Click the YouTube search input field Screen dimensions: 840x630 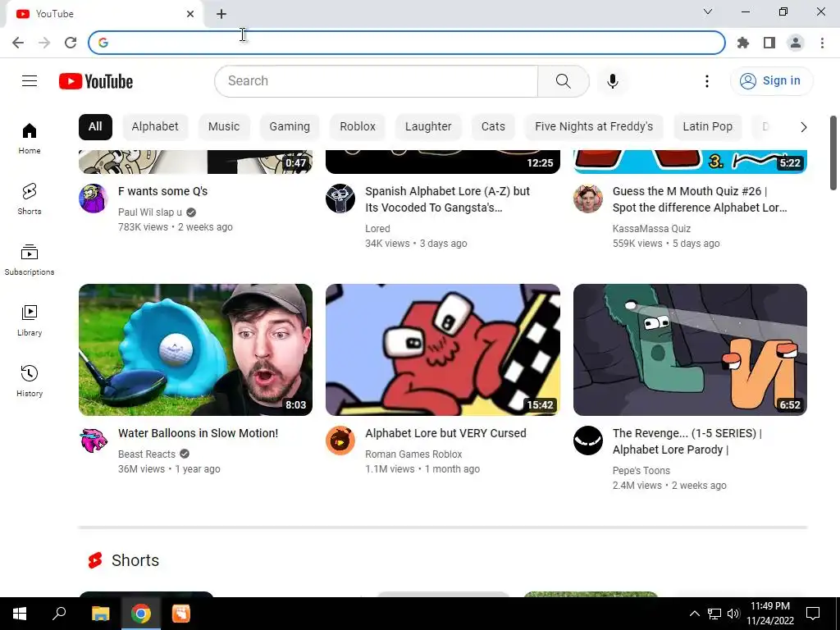coord(377,81)
